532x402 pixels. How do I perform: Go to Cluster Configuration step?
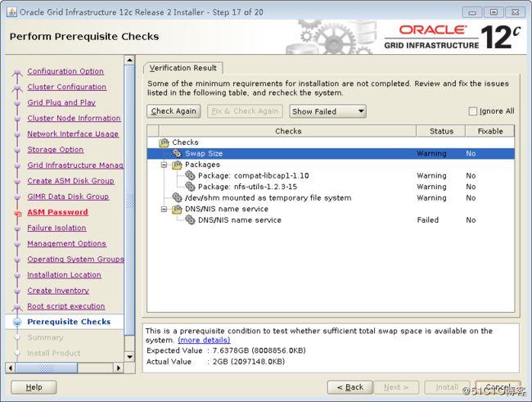67,87
